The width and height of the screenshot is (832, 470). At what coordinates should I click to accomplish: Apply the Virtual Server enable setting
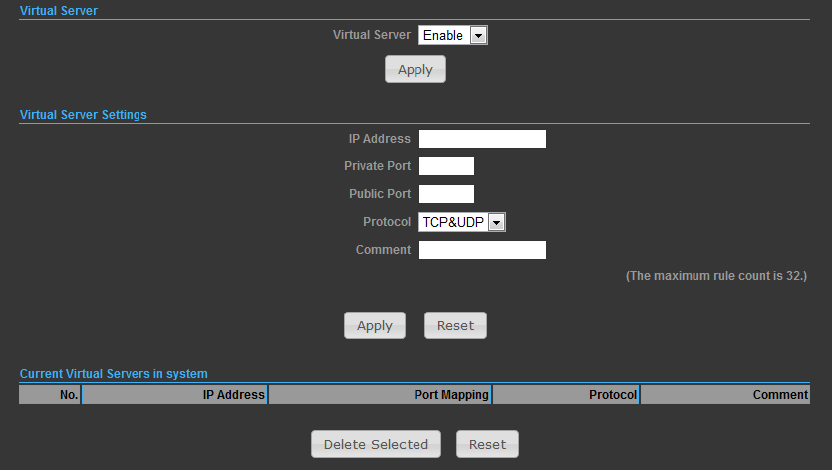pyautogui.click(x=415, y=69)
